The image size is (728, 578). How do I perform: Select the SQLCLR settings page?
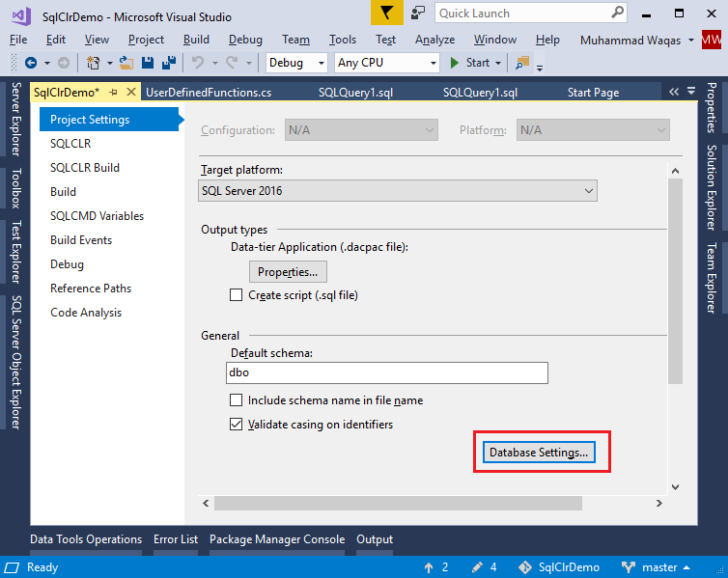click(70, 144)
